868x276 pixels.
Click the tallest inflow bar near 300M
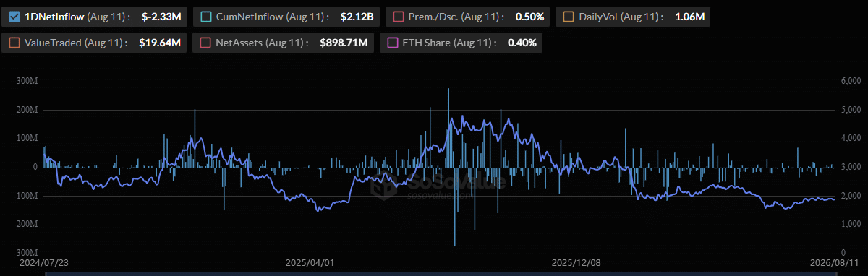[448, 128]
